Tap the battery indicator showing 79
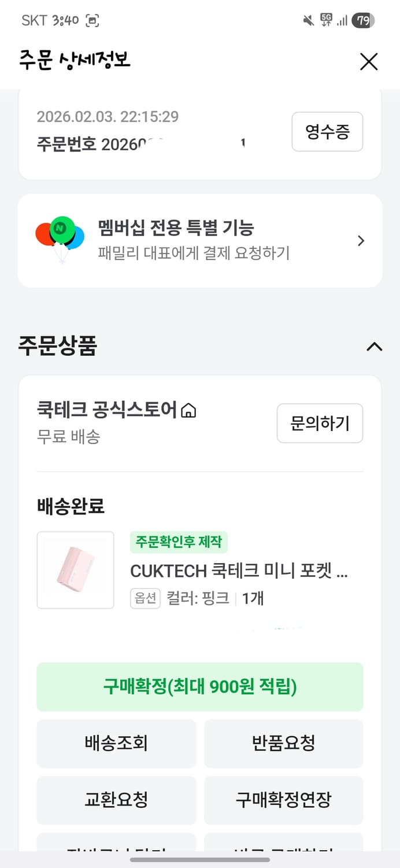 click(x=364, y=19)
